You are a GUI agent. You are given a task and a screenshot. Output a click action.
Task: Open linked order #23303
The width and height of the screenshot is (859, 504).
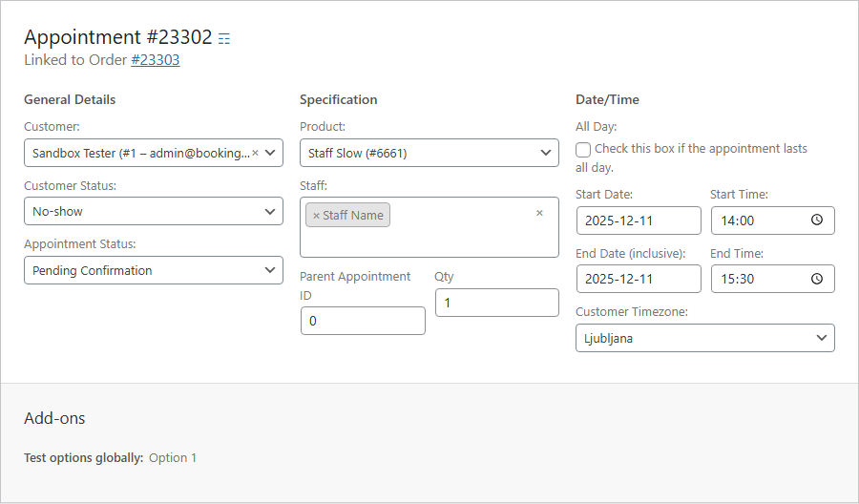pyautogui.click(x=155, y=60)
